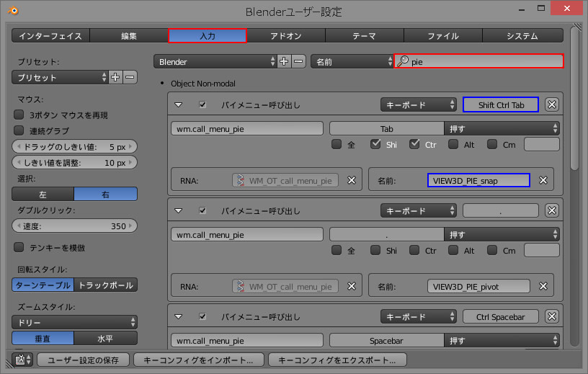This screenshot has width=588, height=374.
Task: Disable the Shift Ctrl Tab pie menu entry
Action: pos(202,104)
